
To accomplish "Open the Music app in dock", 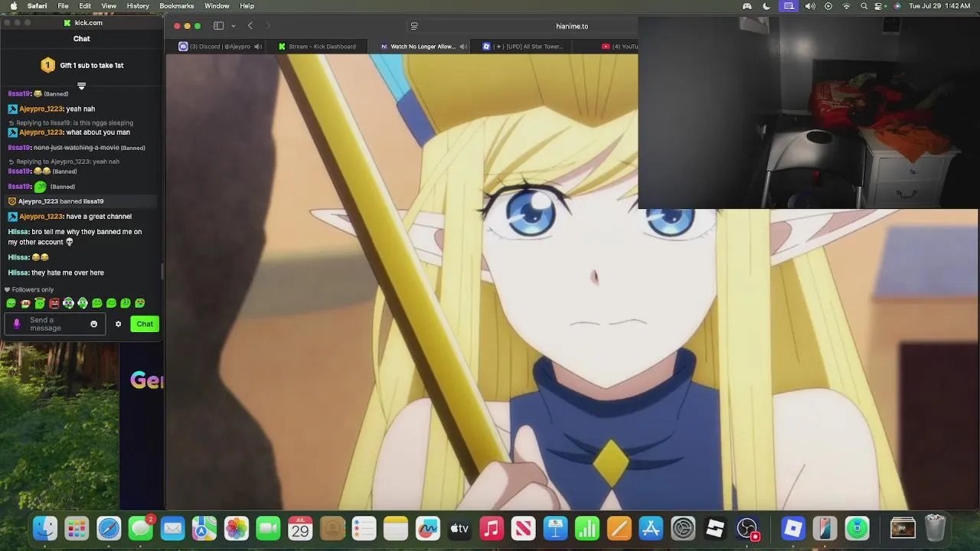I will point(492,528).
